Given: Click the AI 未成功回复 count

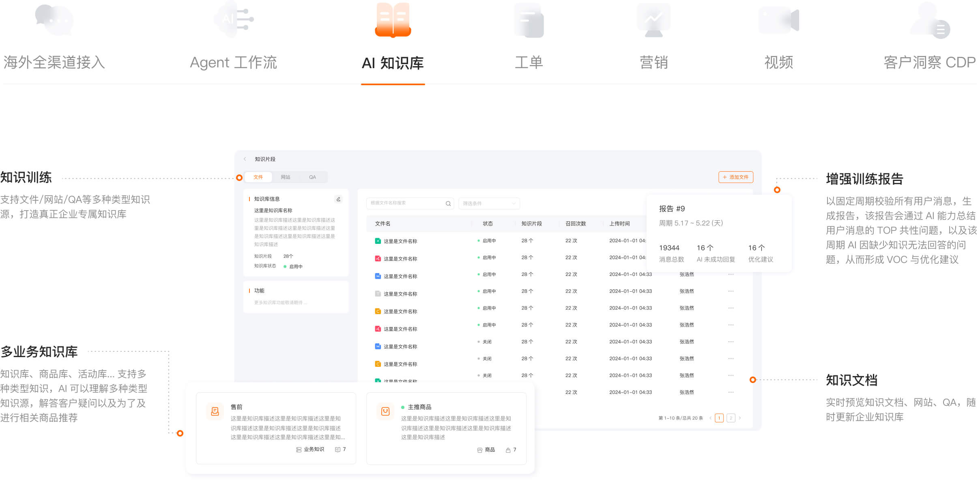Looking at the screenshot, I should (705, 248).
